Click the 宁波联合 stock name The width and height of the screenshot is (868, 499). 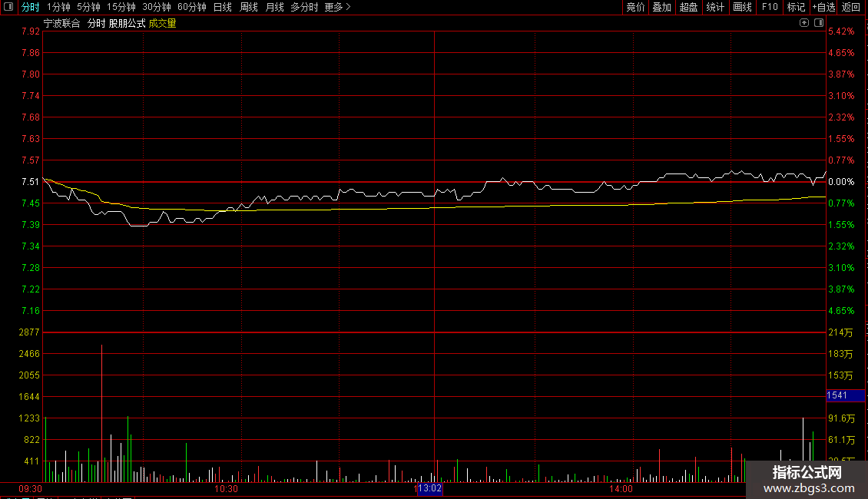coord(62,23)
